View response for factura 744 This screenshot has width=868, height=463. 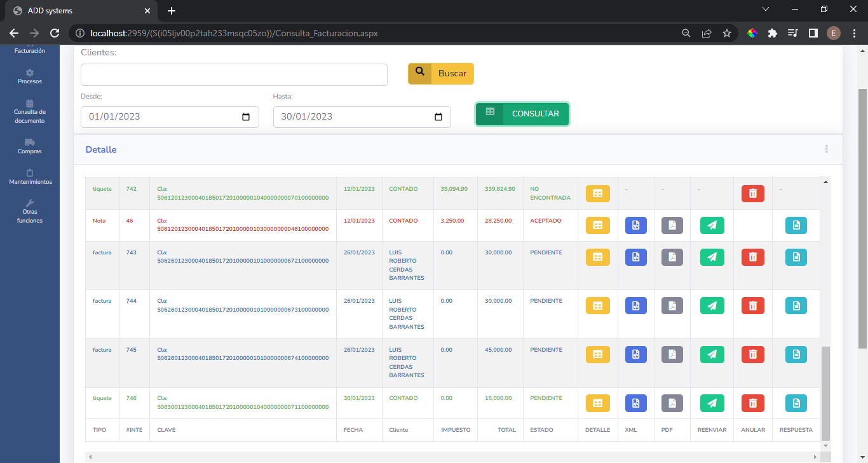(x=796, y=305)
